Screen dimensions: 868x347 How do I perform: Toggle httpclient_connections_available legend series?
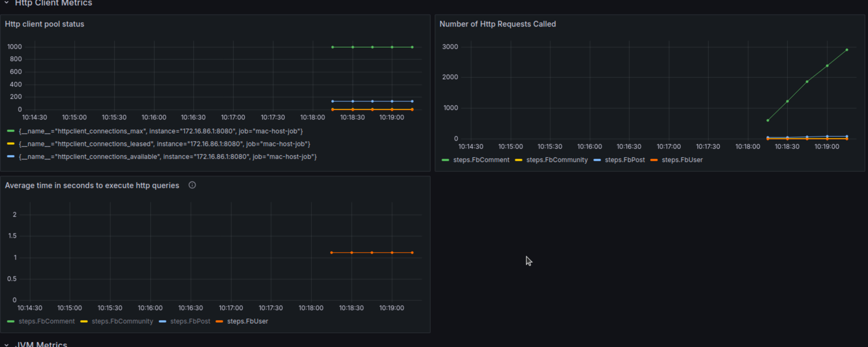(x=168, y=157)
